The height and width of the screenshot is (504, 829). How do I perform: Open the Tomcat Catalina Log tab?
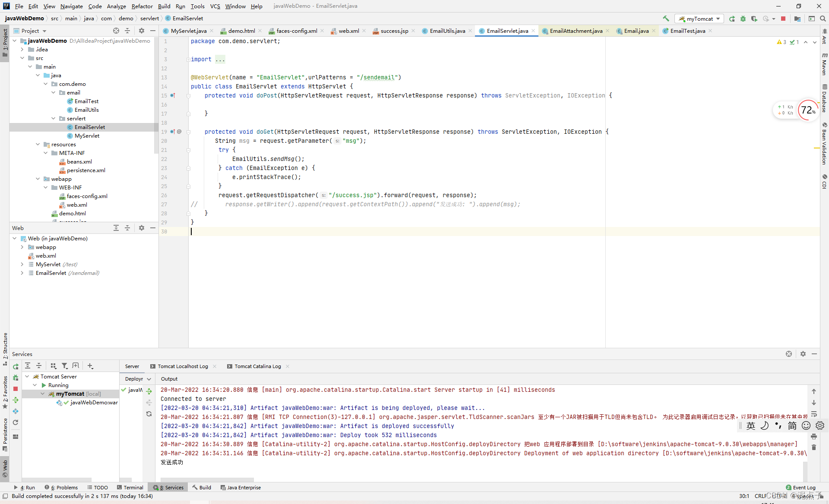(x=258, y=366)
